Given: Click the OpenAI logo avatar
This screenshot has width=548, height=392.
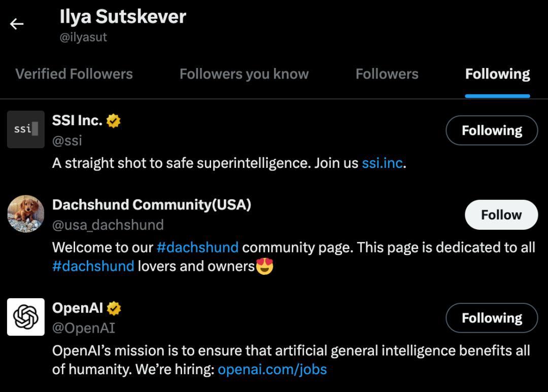Looking at the screenshot, I should click(x=26, y=317).
